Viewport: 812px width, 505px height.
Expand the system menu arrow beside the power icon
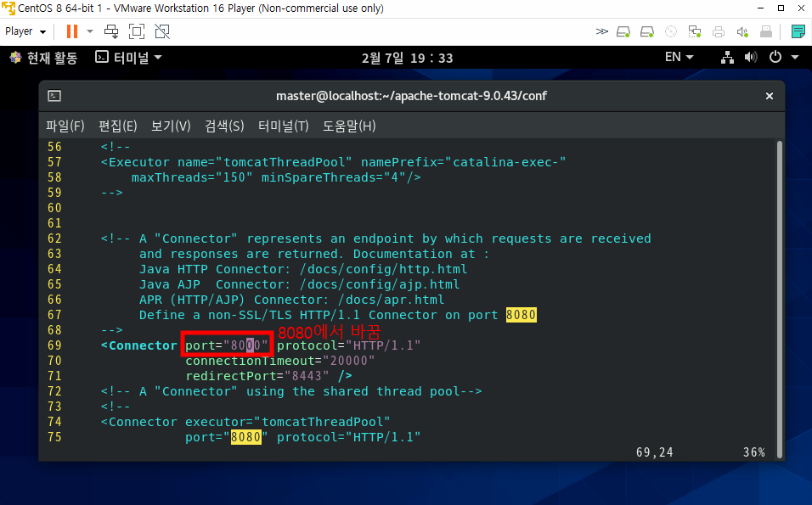point(795,58)
